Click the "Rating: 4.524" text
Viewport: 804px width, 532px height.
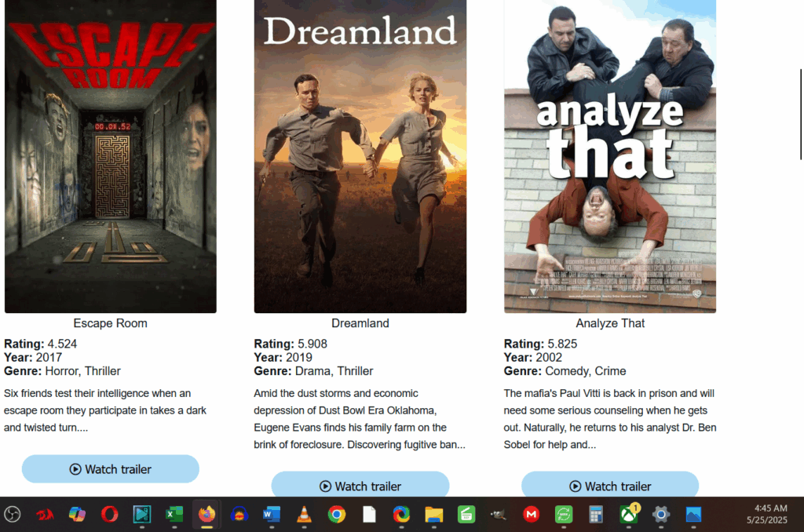pyautogui.click(x=41, y=344)
